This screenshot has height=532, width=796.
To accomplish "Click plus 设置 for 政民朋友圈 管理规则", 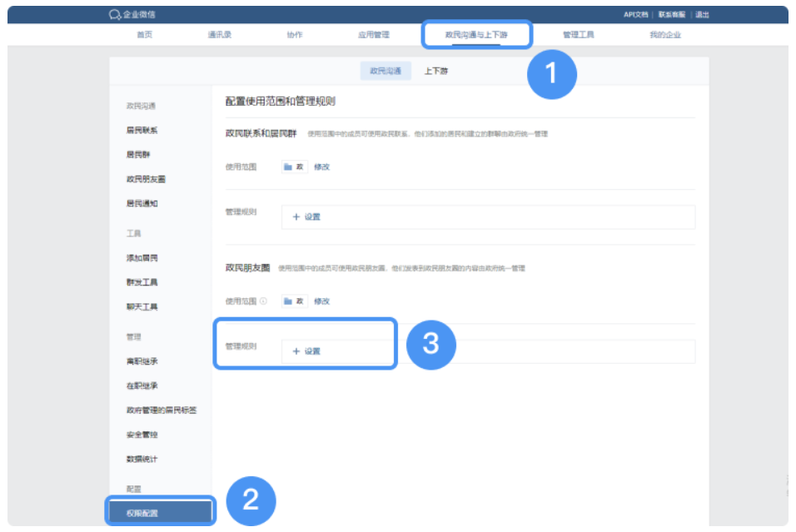I will pos(306,351).
